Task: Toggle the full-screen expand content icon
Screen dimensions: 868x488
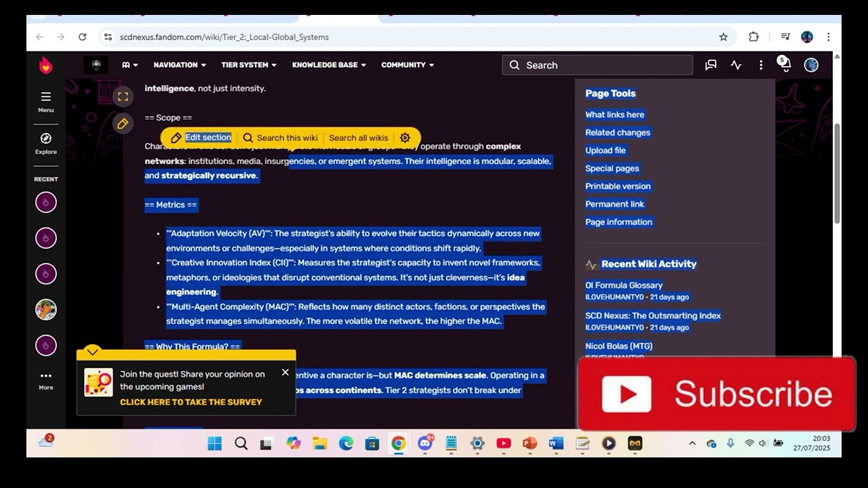Action: click(123, 97)
